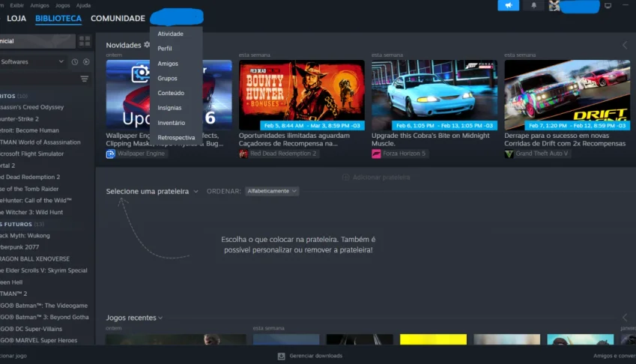Open Alfabeticamente sort dropdown
This screenshot has width=636, height=364.
coord(272,191)
